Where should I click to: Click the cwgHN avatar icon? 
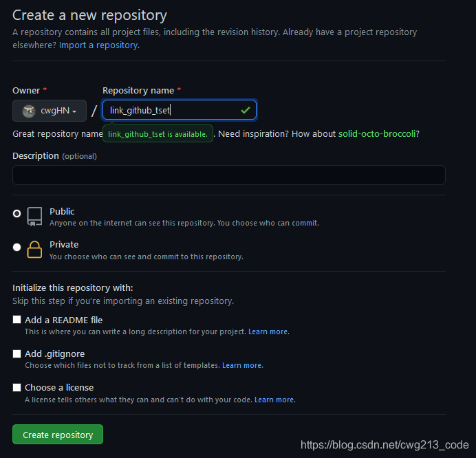point(29,111)
